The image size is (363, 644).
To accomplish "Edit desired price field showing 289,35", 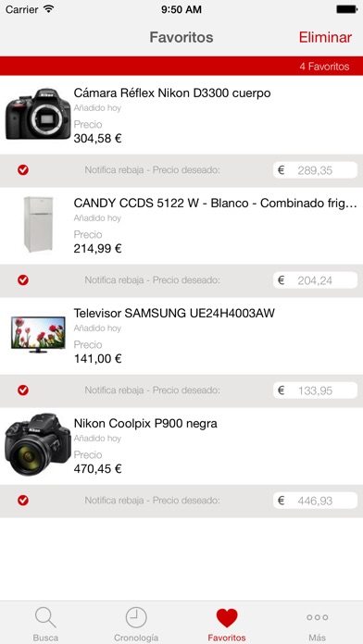I will (316, 170).
